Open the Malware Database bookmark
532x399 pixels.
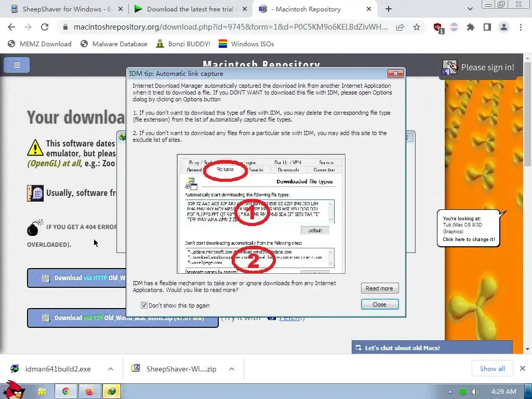(x=114, y=44)
